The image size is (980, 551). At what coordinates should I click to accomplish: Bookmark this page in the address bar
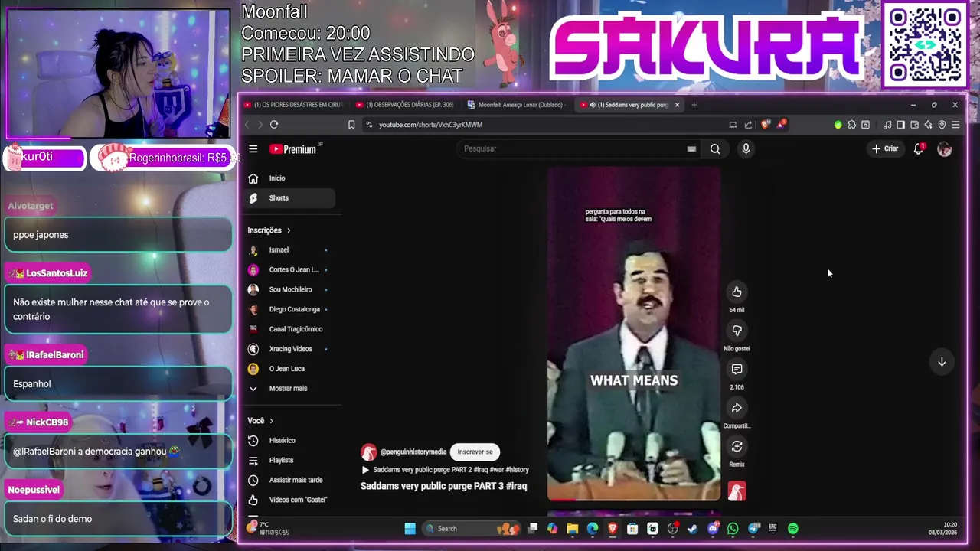(x=351, y=125)
